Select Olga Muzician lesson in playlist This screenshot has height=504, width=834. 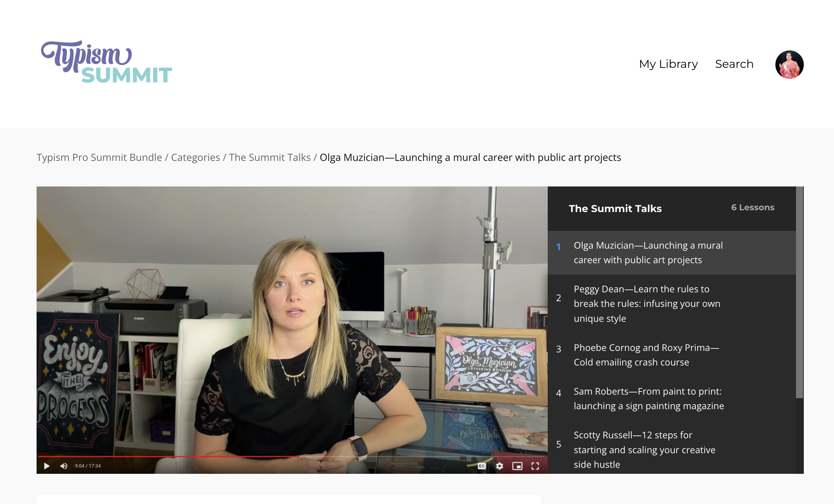click(x=672, y=253)
